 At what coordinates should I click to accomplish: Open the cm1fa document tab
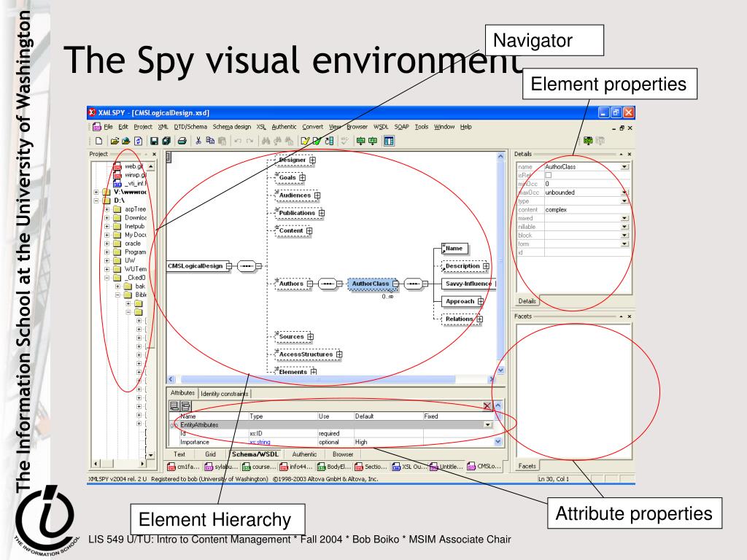184,467
